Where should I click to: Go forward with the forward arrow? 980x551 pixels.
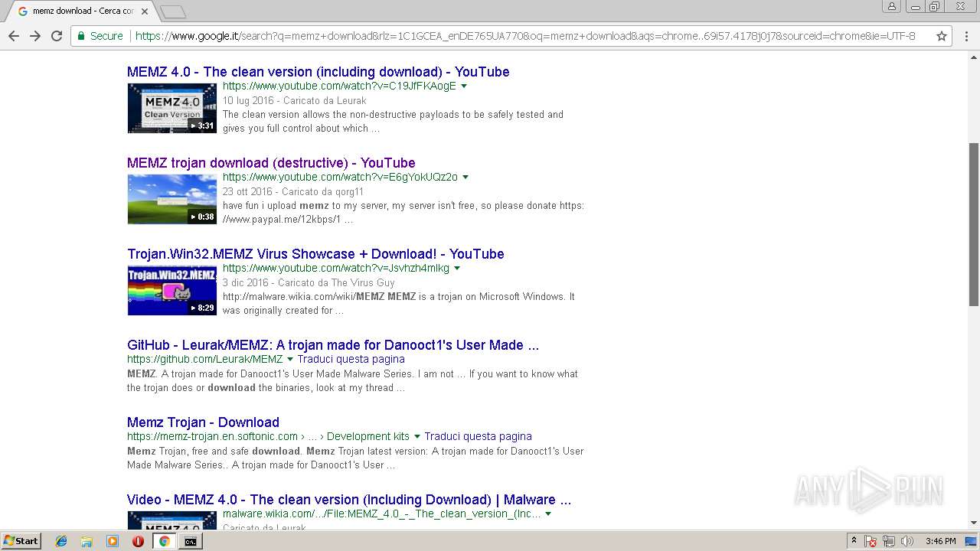tap(35, 36)
